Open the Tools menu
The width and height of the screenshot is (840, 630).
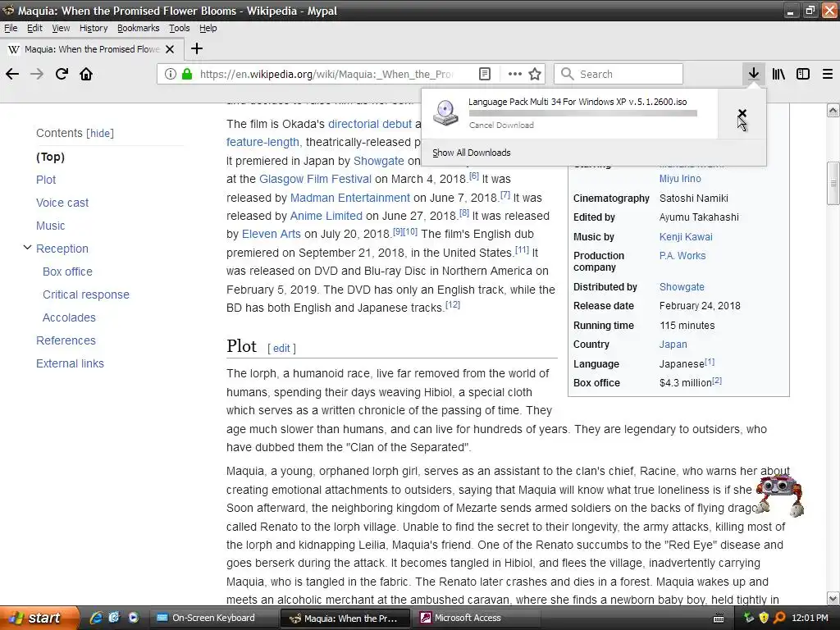(x=180, y=28)
